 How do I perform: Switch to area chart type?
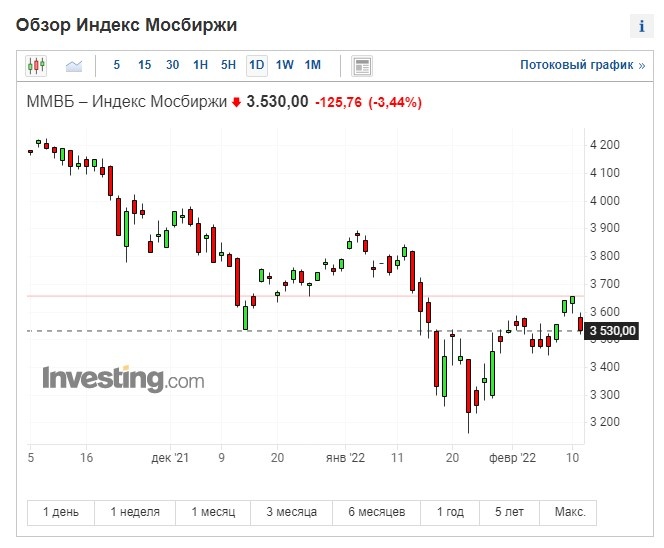click(x=74, y=66)
